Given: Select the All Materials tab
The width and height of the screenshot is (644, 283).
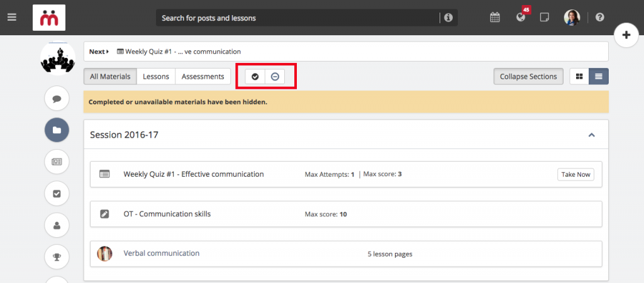Looking at the screenshot, I should (110, 76).
